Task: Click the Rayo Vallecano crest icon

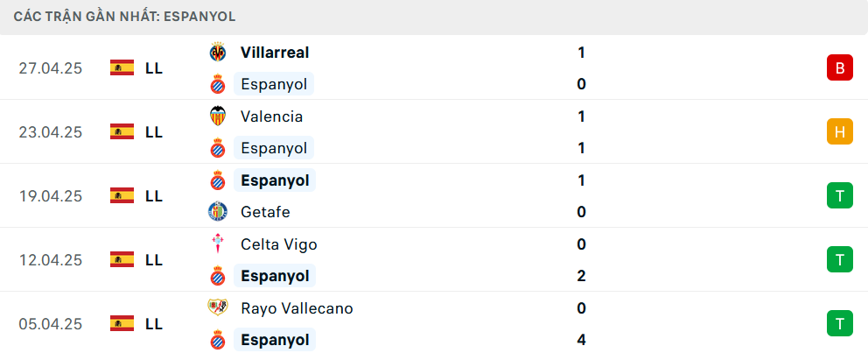Action: point(218,307)
